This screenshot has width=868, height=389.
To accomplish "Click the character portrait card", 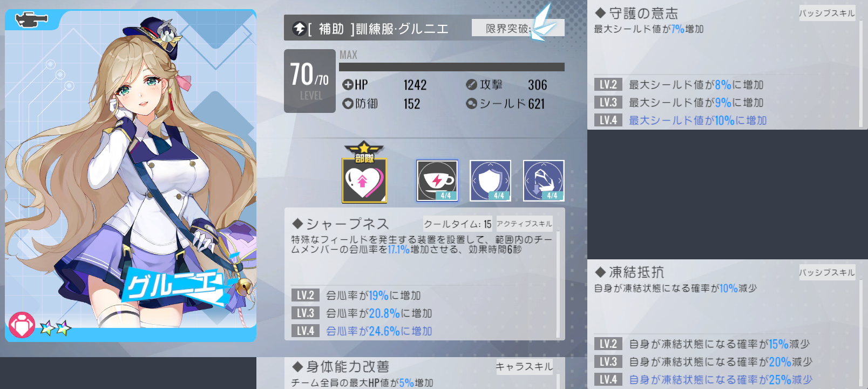I will [x=131, y=176].
